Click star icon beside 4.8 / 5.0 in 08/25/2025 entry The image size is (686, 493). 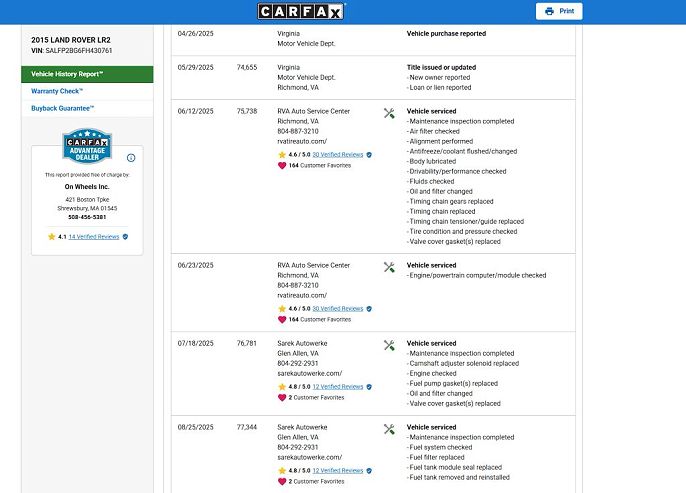tap(282, 471)
